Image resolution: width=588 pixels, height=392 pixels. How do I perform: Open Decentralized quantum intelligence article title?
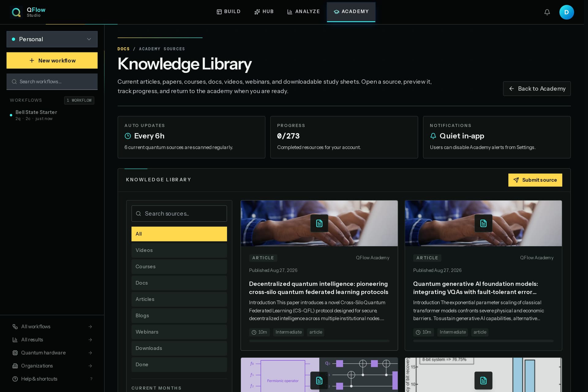(318, 288)
